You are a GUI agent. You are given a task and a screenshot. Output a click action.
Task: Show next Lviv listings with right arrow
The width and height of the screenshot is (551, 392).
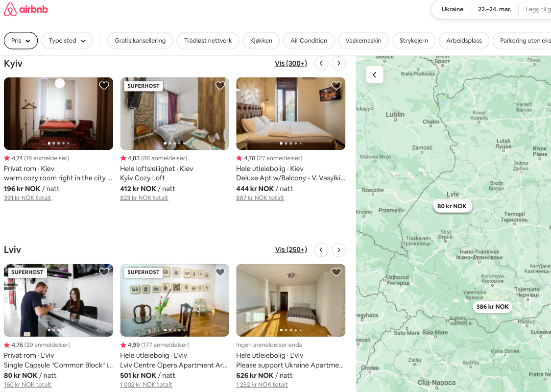pyautogui.click(x=338, y=250)
